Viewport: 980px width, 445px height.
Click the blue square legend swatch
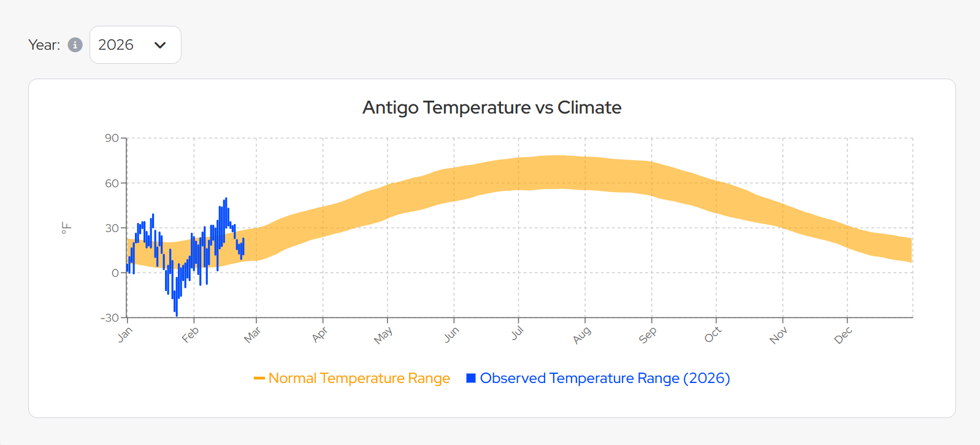point(471,378)
